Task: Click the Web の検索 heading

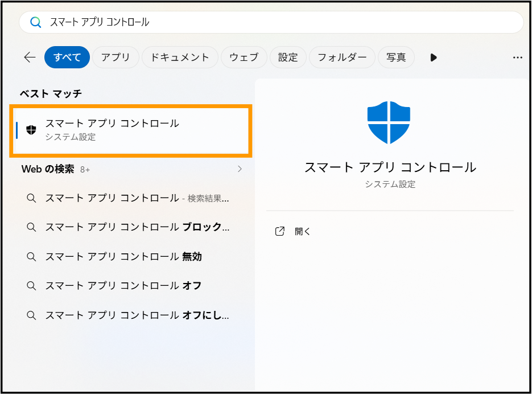Action: coord(48,169)
